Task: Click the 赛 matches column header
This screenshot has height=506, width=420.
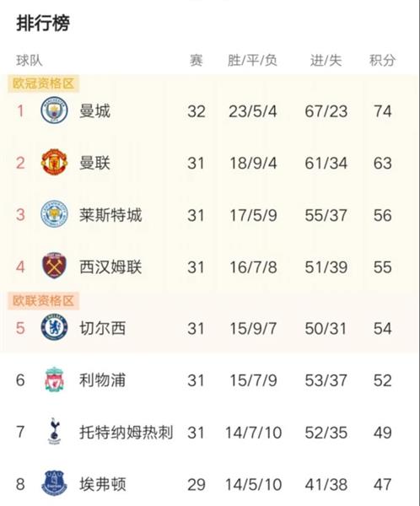Action: click(196, 61)
